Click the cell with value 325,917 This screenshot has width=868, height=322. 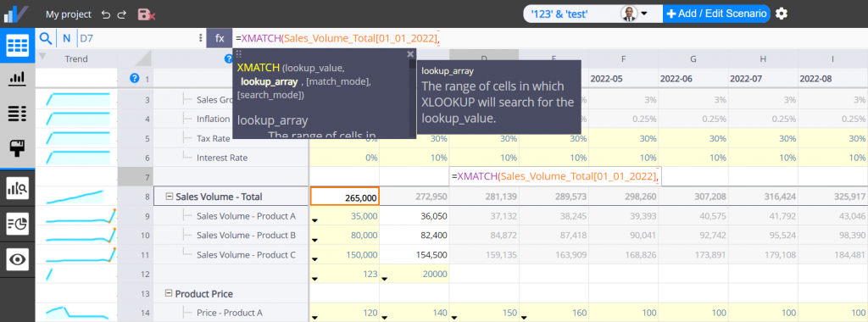pos(832,197)
